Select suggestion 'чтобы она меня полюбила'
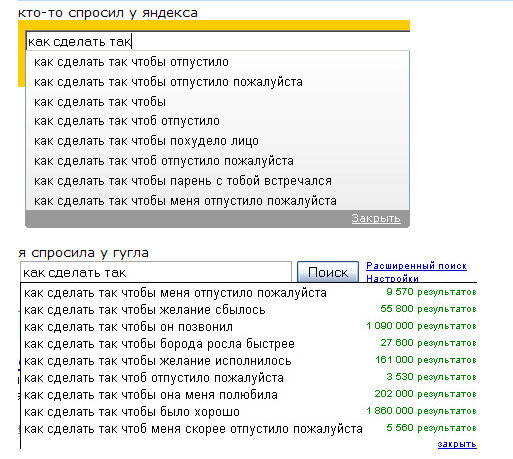Image resolution: width=513 pixels, height=459 pixels. [x=249, y=395]
